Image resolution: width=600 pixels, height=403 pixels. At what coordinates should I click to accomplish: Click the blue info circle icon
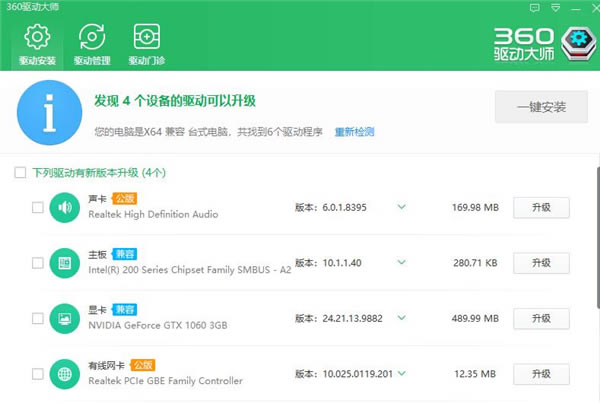[x=49, y=113]
